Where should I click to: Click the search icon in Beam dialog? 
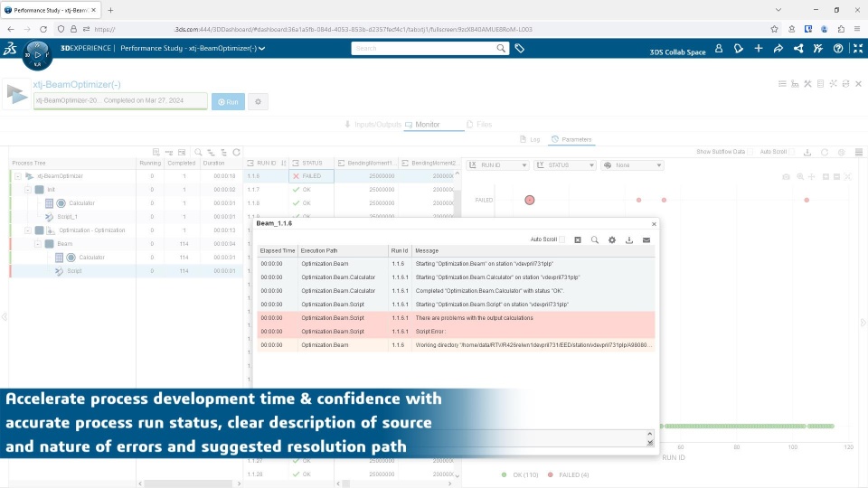(x=595, y=239)
